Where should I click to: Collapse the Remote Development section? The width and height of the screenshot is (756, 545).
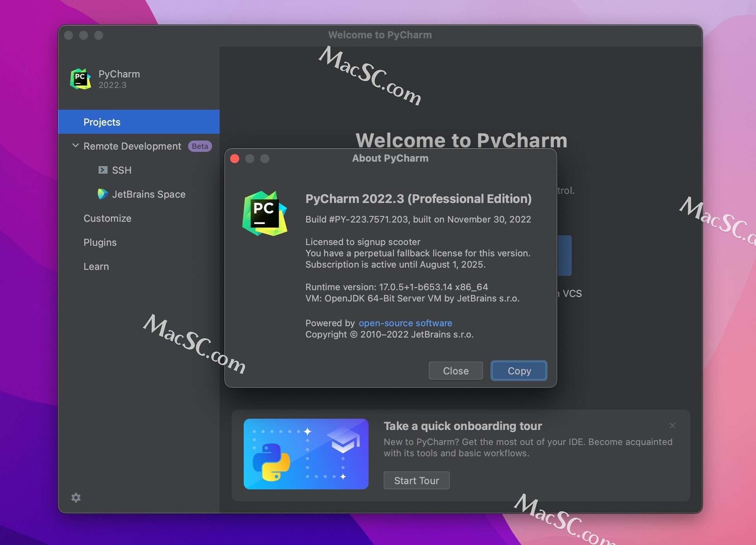click(x=75, y=146)
